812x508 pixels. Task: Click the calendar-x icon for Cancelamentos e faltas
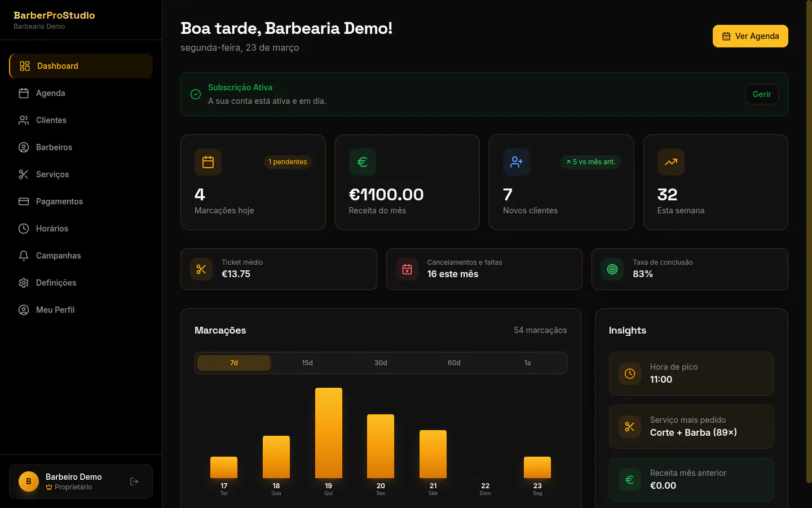point(407,269)
